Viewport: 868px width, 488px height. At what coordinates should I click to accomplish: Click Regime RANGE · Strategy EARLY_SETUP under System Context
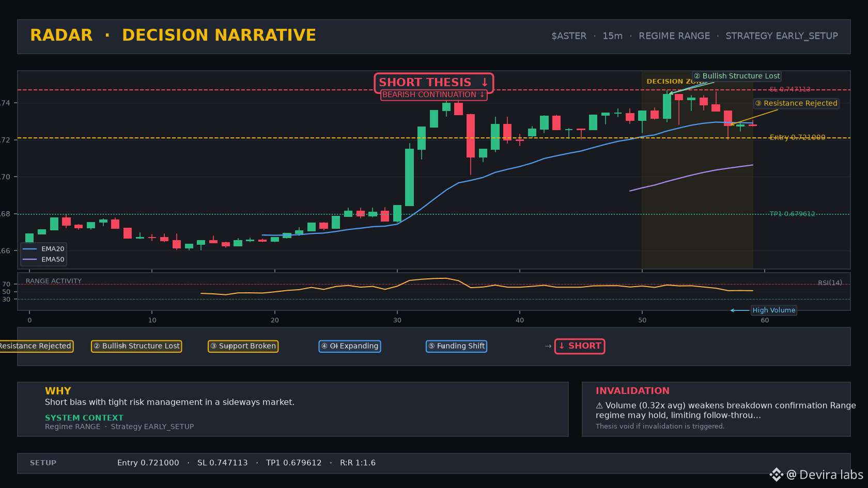(x=119, y=427)
